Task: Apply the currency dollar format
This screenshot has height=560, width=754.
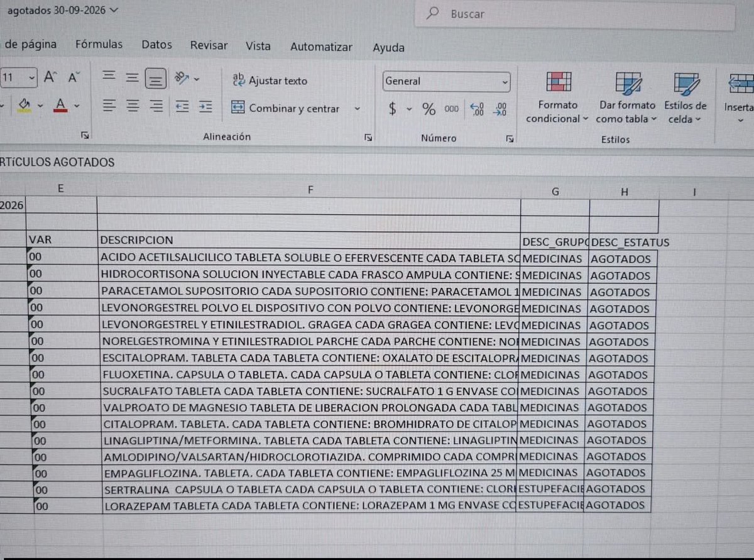Action: [x=393, y=109]
